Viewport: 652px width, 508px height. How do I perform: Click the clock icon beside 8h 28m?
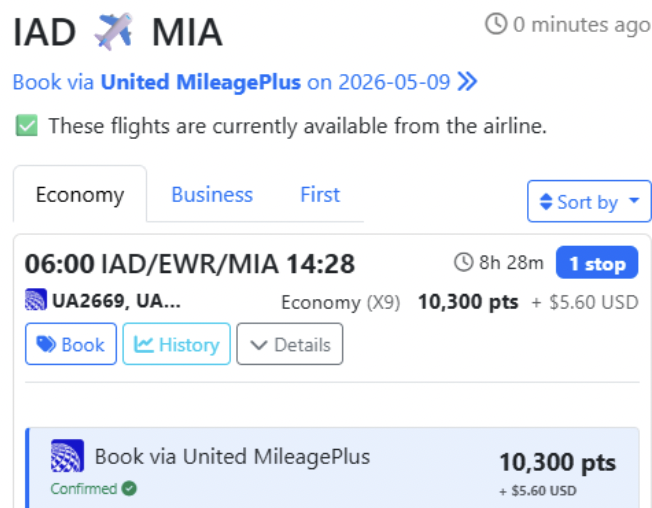[x=464, y=263]
